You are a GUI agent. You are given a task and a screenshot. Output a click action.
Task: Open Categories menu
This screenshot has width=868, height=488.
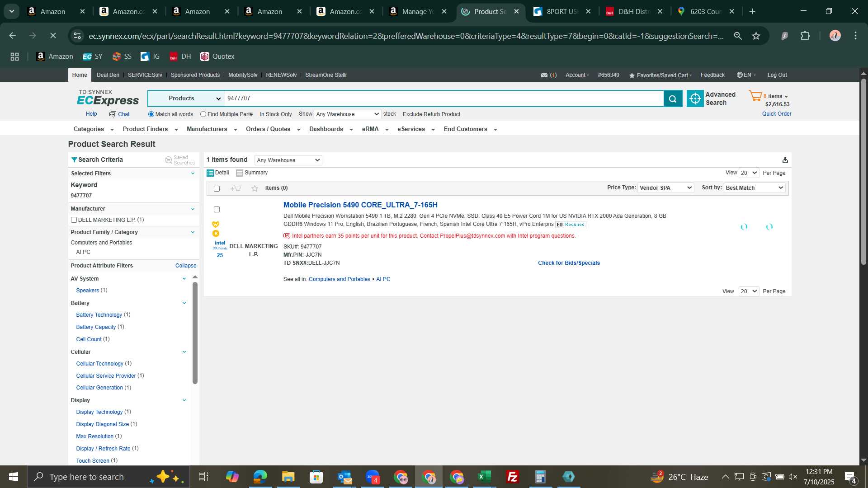94,129
